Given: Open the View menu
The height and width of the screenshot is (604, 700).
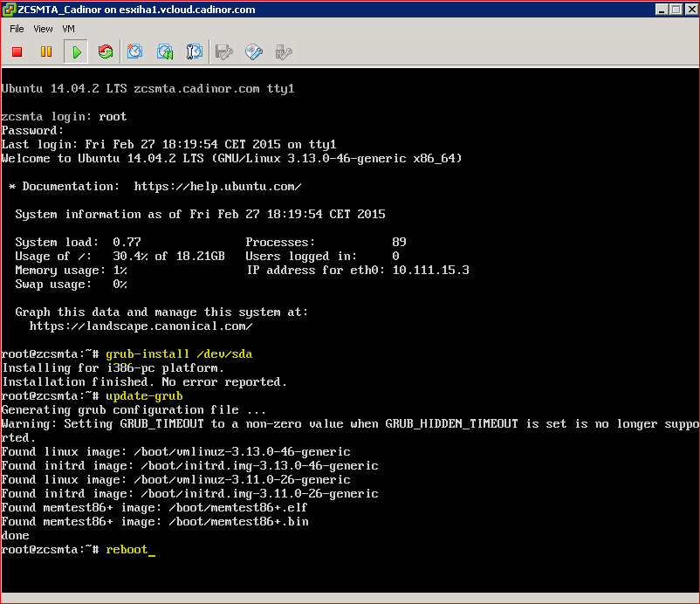Looking at the screenshot, I should coord(43,29).
